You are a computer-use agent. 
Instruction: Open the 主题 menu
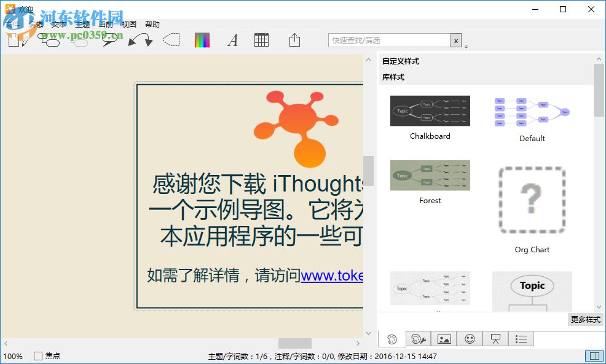click(x=82, y=24)
